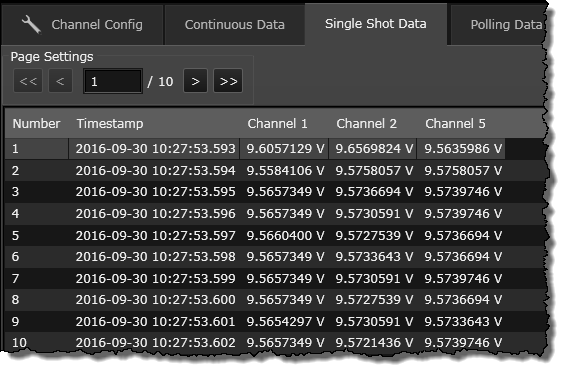The height and width of the screenshot is (372, 565).
Task: Switch to the Continuous Data tab
Action: (x=235, y=25)
